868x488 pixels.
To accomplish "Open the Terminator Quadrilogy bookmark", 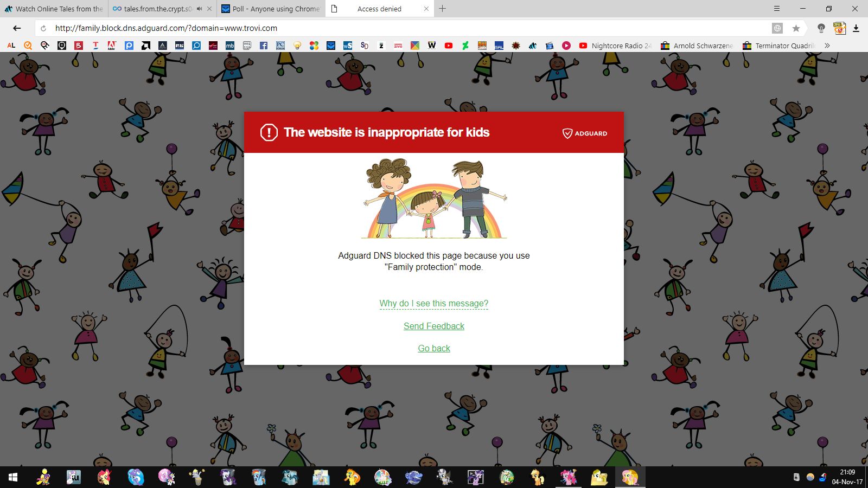I will click(779, 46).
